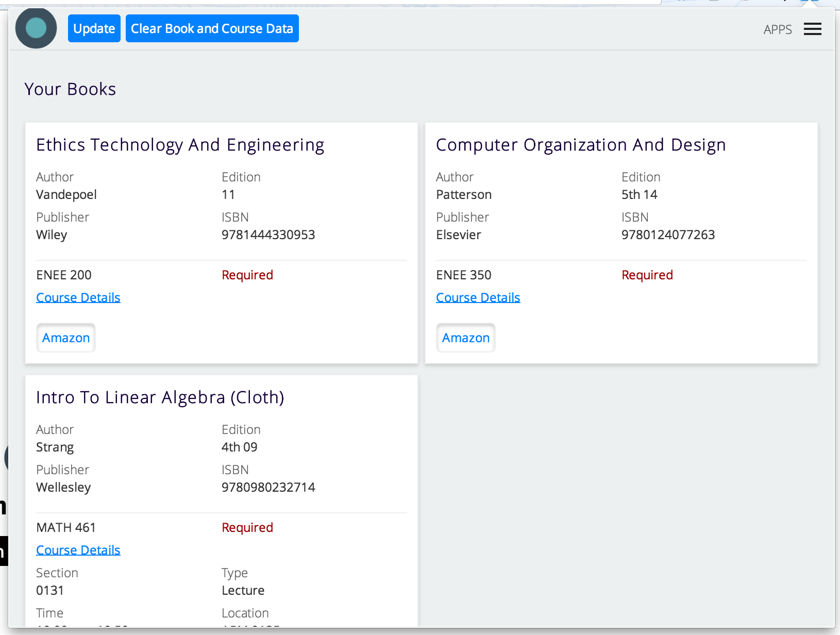This screenshot has width=840, height=635.
Task: Open the hamburger menu icon
Action: [x=812, y=29]
